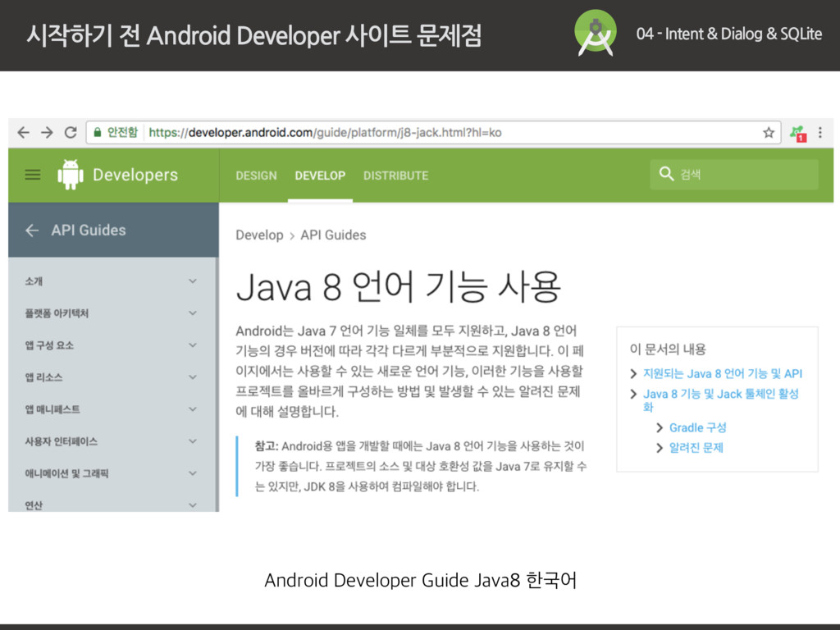Image resolution: width=840 pixels, height=630 pixels.
Task: Expand the 앱 리소스 sidebar section
Action: [x=192, y=377]
